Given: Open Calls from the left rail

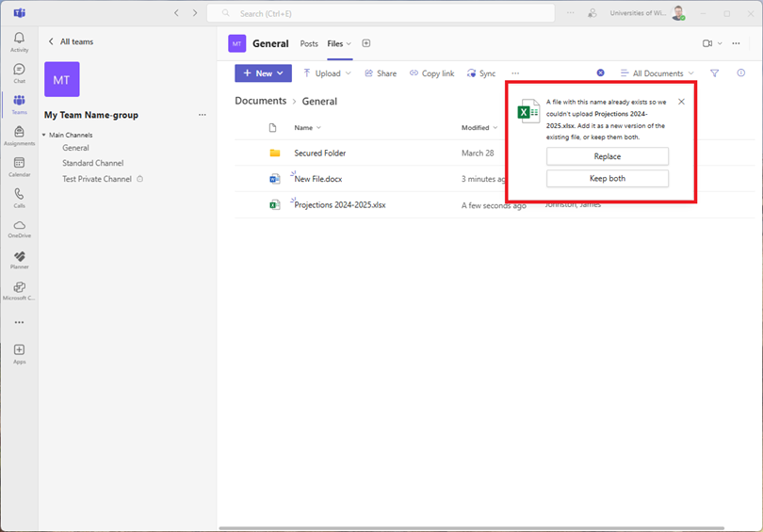Looking at the screenshot, I should 19,198.
